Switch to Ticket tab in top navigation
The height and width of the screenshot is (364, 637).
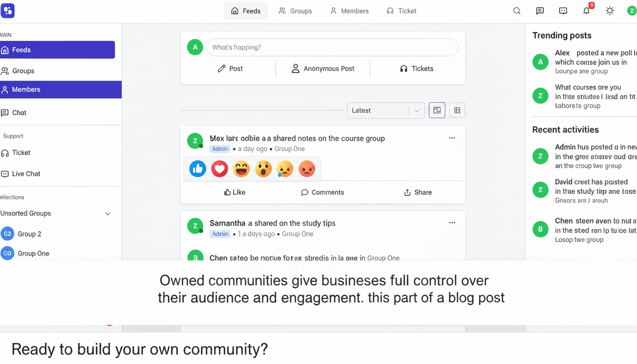[401, 11]
